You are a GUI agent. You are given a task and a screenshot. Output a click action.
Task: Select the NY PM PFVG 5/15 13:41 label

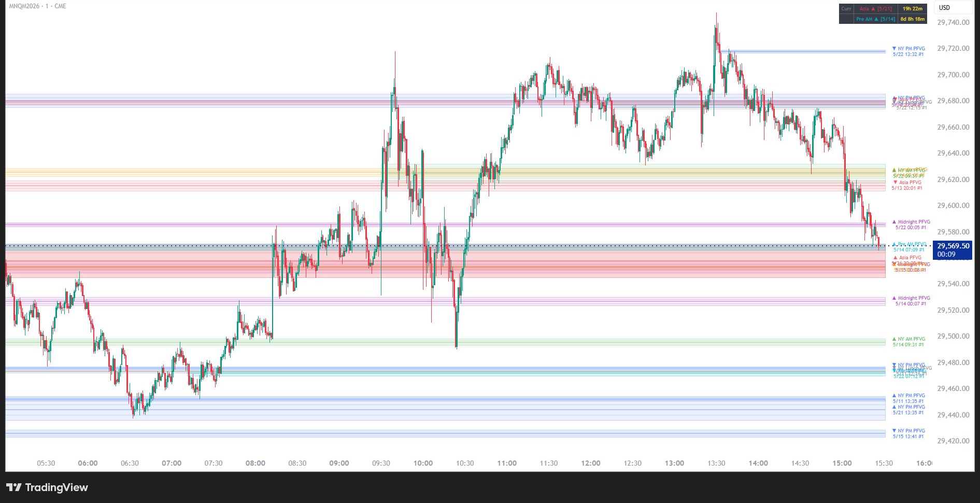coord(908,434)
